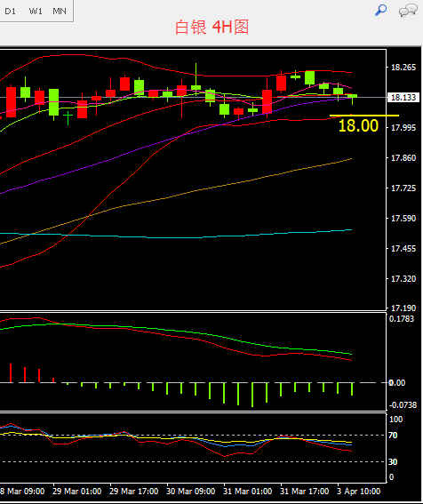The width and height of the screenshot is (423, 504).
Task: Click the 17.190 price scale label
Action: pyautogui.click(x=403, y=308)
